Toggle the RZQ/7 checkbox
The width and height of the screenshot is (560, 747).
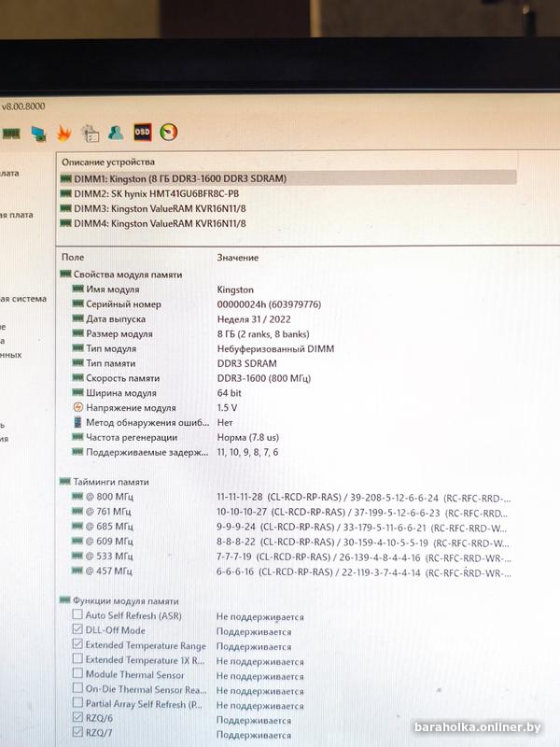[77, 732]
